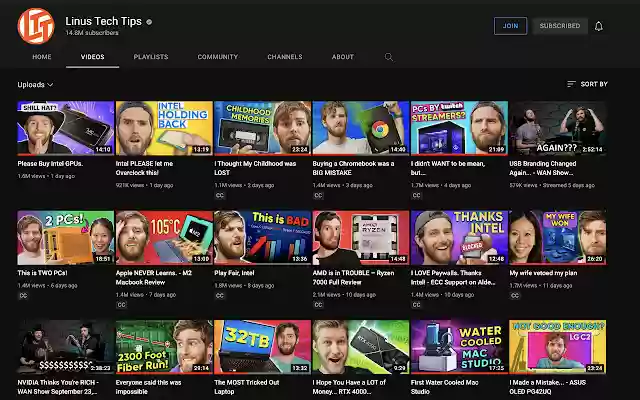Open the CHANNELS tab

tap(284, 57)
